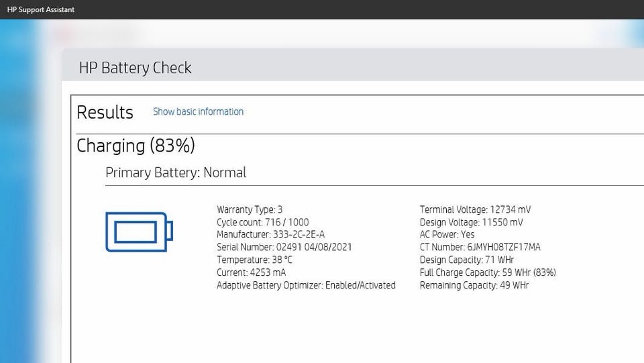Select the Results heading
This screenshot has width=644, height=363.
tap(105, 112)
